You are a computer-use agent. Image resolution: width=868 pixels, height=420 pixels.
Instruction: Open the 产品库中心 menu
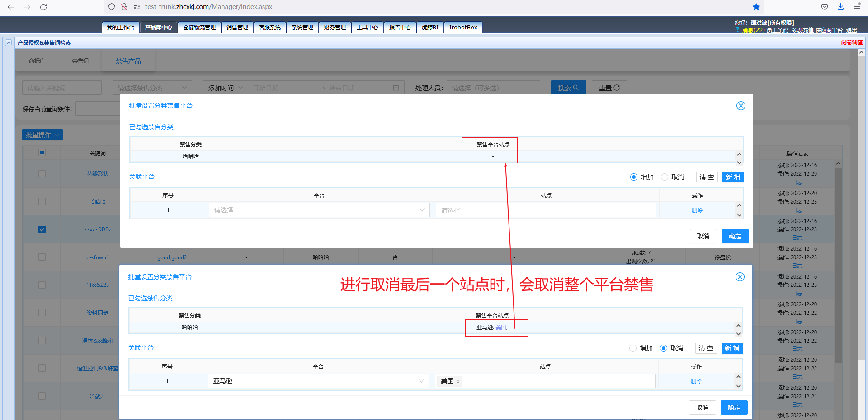159,28
